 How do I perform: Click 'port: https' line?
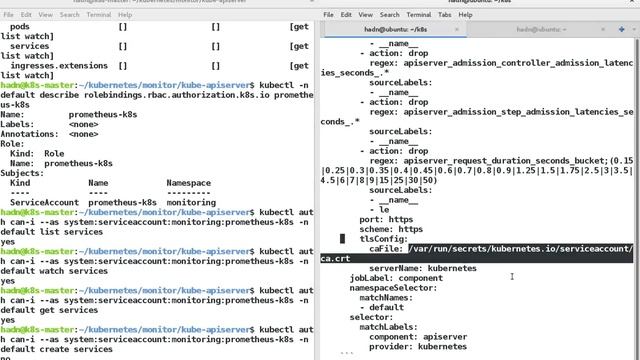pos(386,219)
